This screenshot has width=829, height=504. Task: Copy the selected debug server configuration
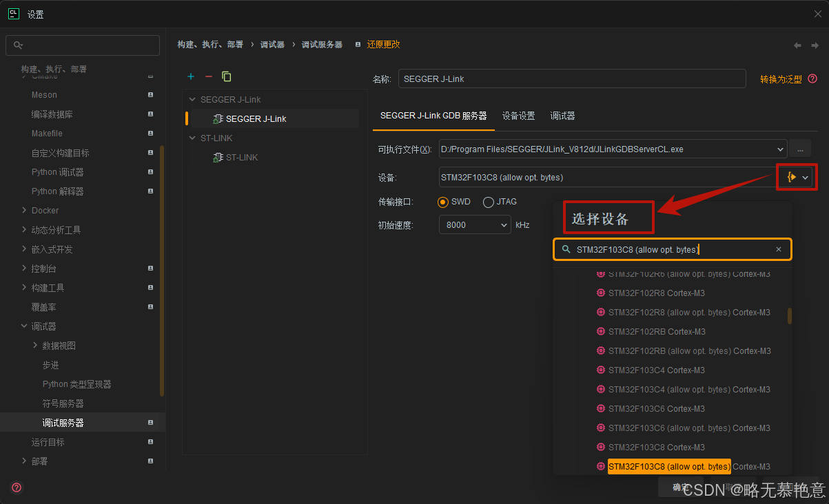coord(227,76)
